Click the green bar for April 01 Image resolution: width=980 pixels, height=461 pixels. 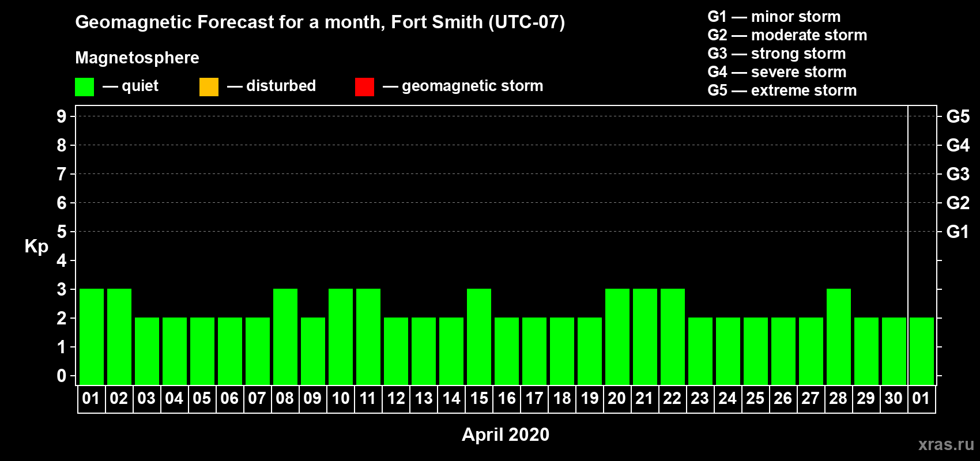pos(92,337)
